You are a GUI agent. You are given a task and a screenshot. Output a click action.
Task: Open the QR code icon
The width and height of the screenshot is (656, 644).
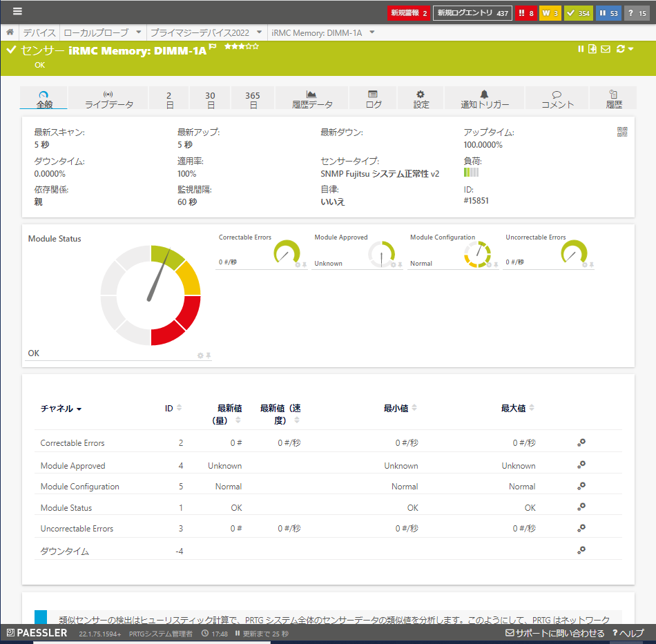622,132
